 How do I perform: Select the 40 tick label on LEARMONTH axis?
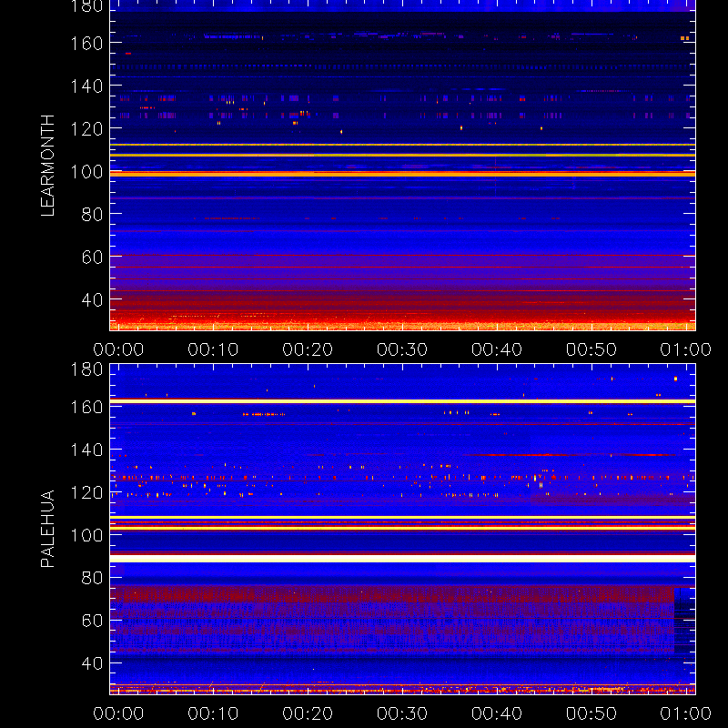tap(92, 300)
